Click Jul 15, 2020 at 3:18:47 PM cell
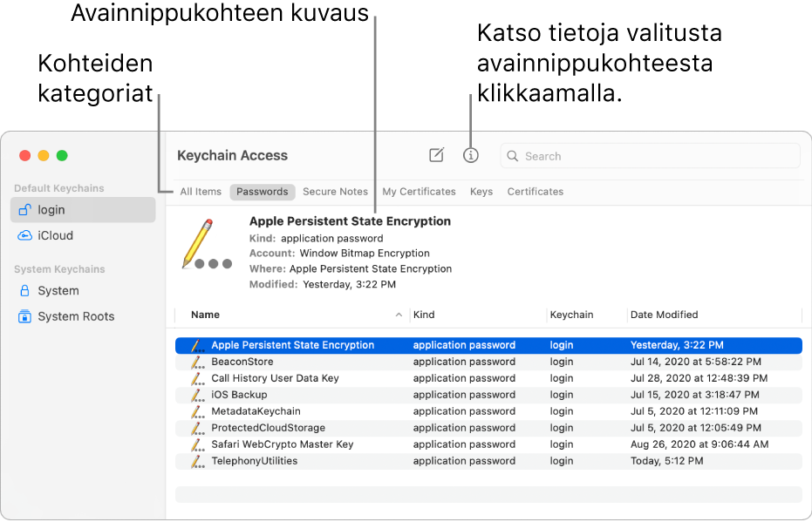This screenshot has height=522, width=812. coord(694,395)
